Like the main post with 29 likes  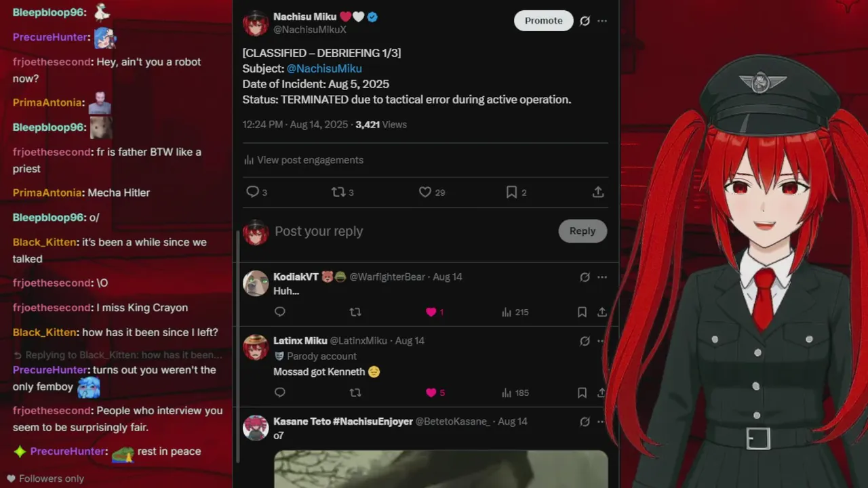point(425,192)
